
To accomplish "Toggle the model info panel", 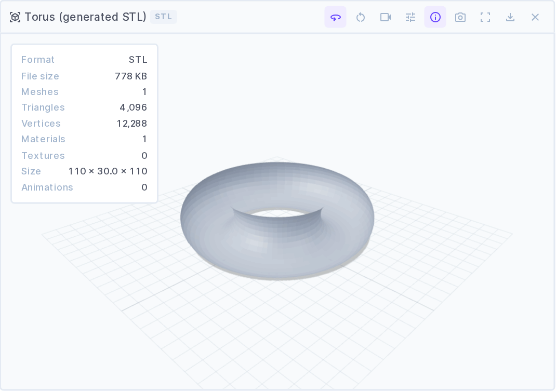I will pos(435,17).
